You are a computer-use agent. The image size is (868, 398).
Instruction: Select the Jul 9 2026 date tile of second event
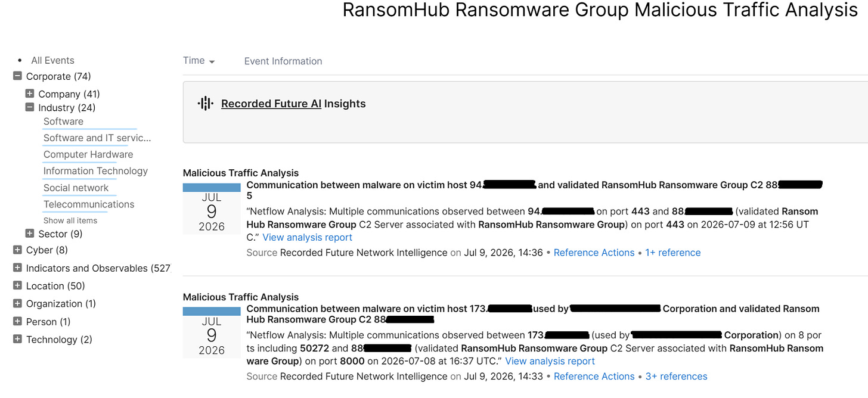click(x=212, y=332)
